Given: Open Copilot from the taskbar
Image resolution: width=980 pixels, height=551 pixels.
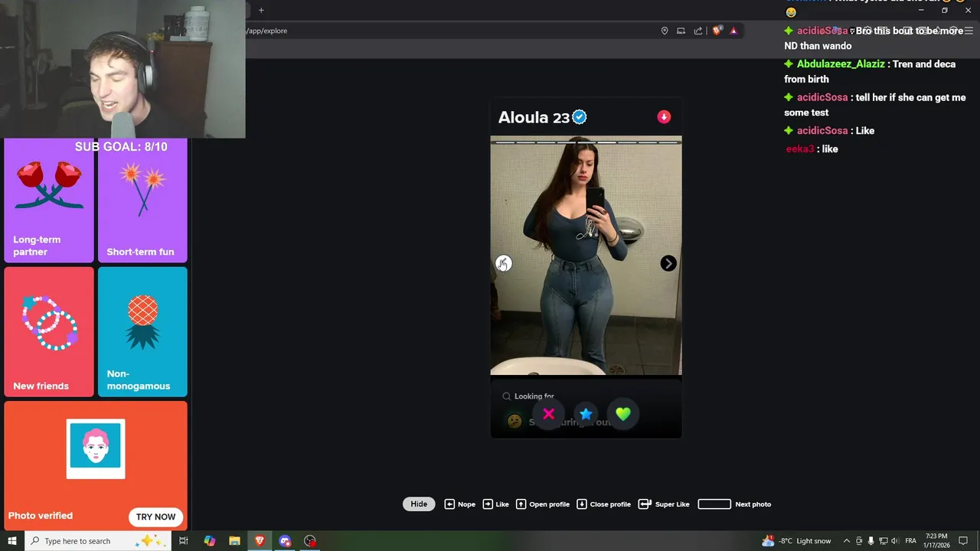Looking at the screenshot, I should [210, 541].
